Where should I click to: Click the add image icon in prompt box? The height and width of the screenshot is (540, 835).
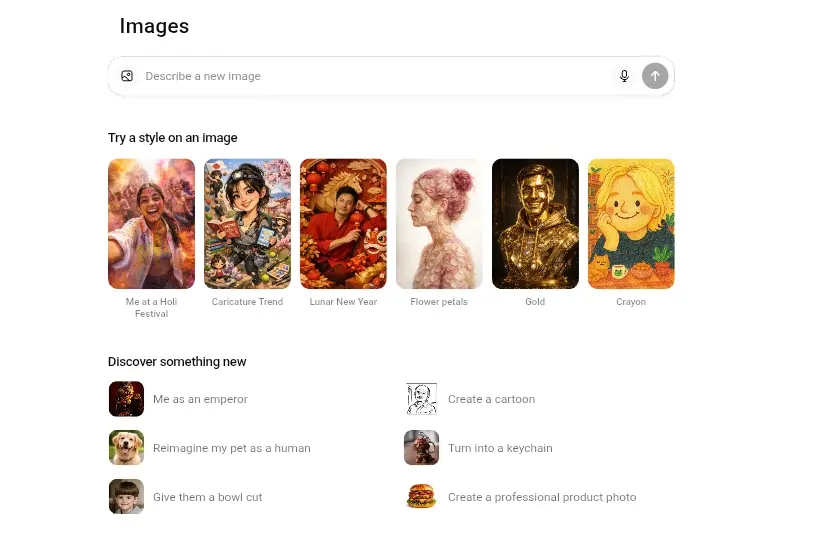pos(127,76)
